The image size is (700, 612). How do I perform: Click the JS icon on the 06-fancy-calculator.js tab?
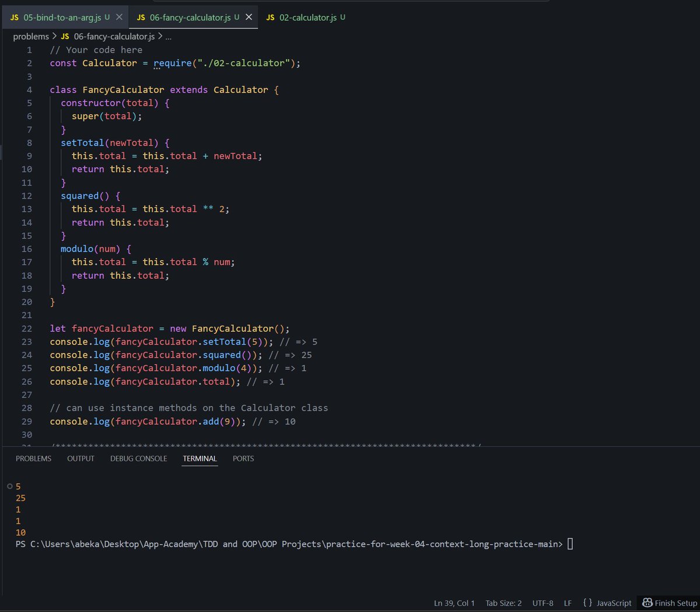point(141,18)
